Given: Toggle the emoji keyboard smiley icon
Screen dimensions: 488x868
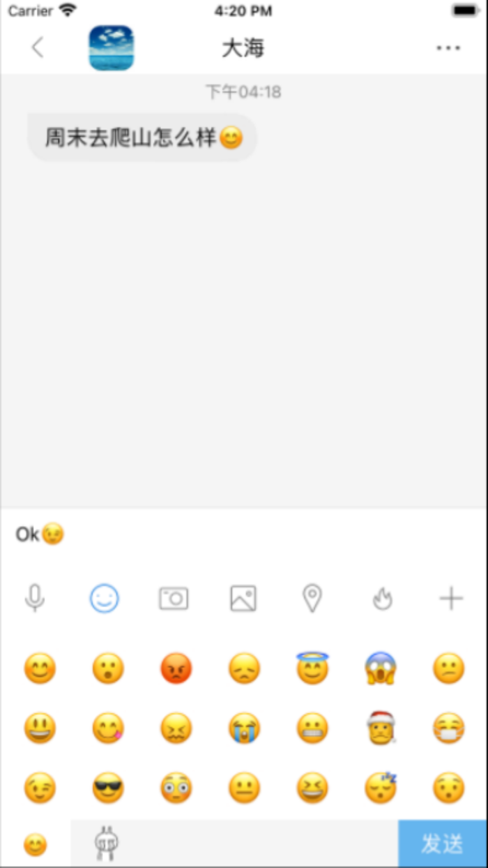Looking at the screenshot, I should point(105,598).
